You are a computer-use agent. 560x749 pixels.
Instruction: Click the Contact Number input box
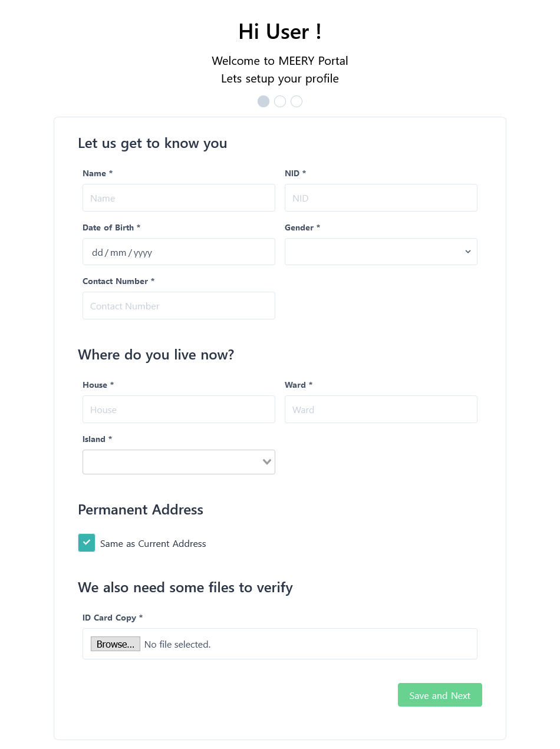179,306
